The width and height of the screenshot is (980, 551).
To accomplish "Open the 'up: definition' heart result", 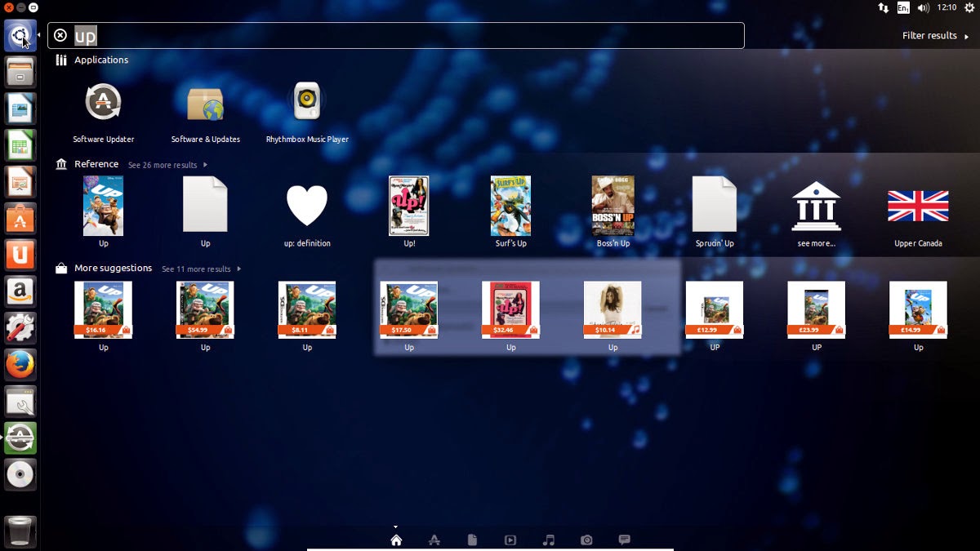I will tap(307, 212).
